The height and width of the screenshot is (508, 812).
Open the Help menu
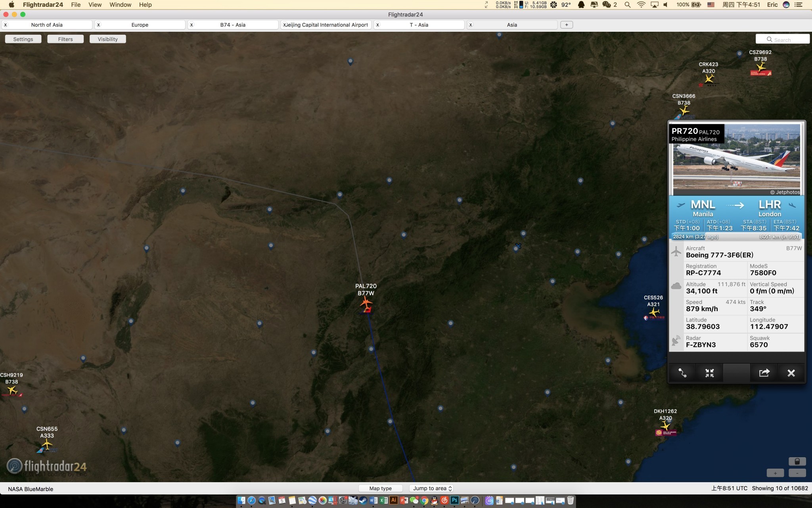pos(145,5)
